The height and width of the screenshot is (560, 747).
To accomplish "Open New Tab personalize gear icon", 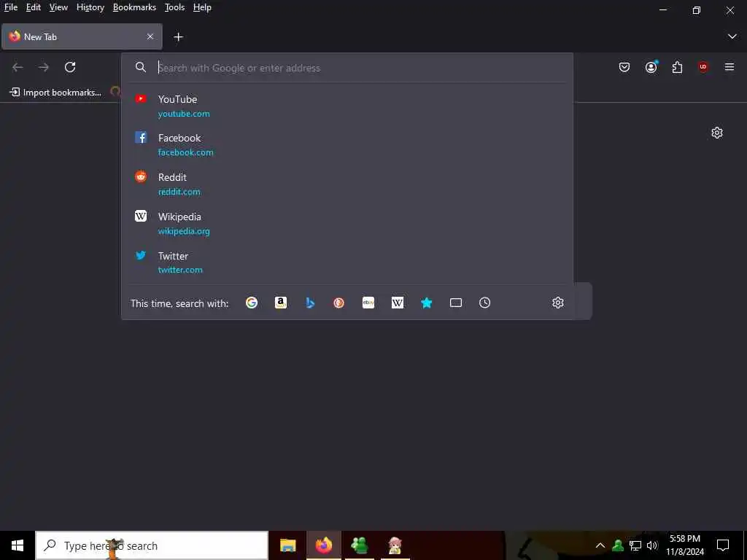I will 717,133.
